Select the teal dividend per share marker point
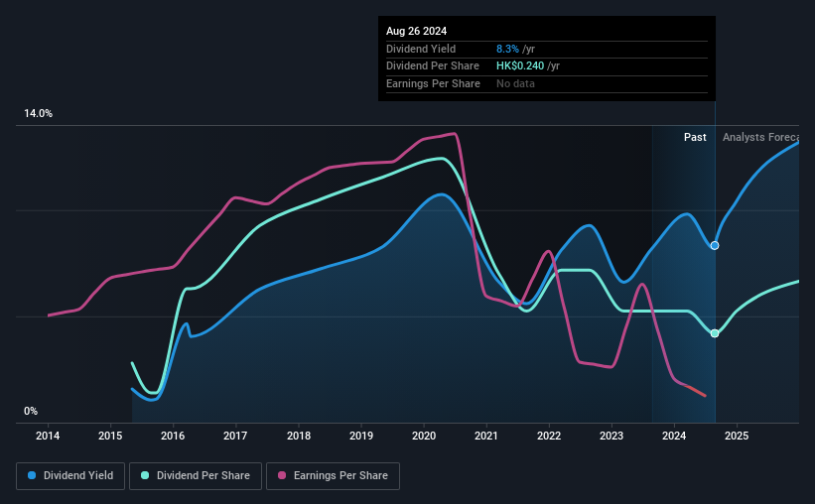This screenshot has width=815, height=504. coord(715,333)
